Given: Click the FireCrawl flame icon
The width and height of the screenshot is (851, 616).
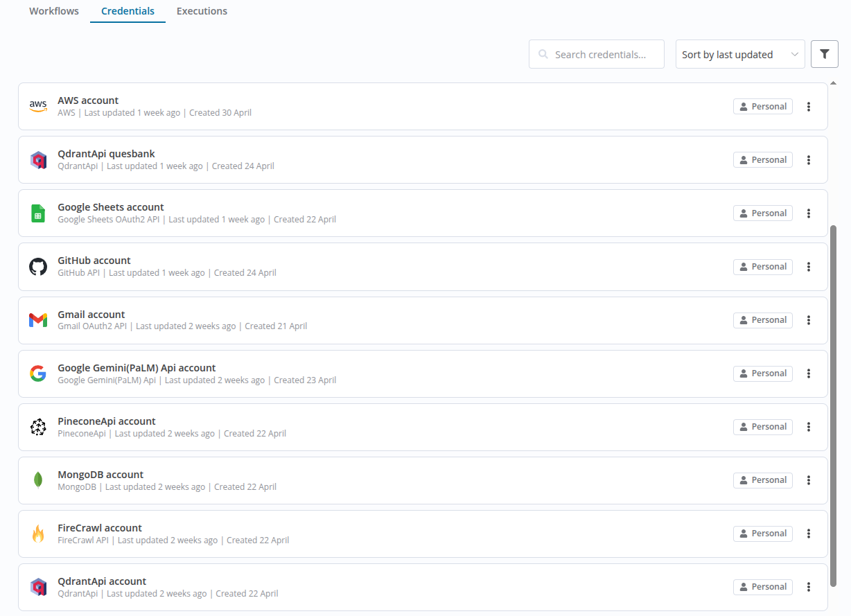Looking at the screenshot, I should coord(38,534).
